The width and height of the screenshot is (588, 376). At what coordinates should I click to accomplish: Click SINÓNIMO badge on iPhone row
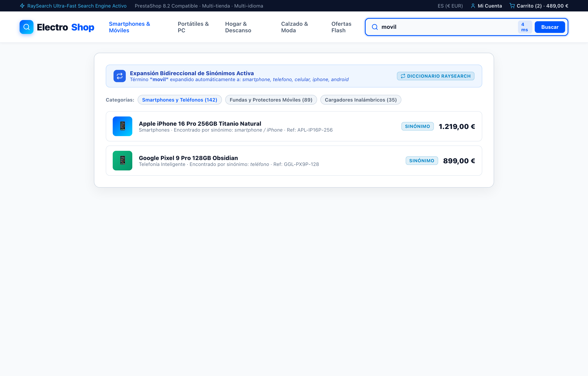(x=417, y=126)
